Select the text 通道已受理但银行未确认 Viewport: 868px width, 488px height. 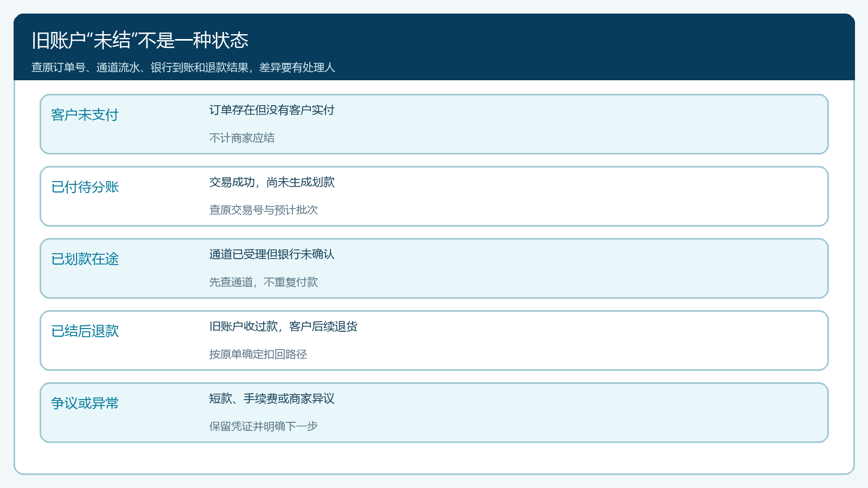coord(272,254)
